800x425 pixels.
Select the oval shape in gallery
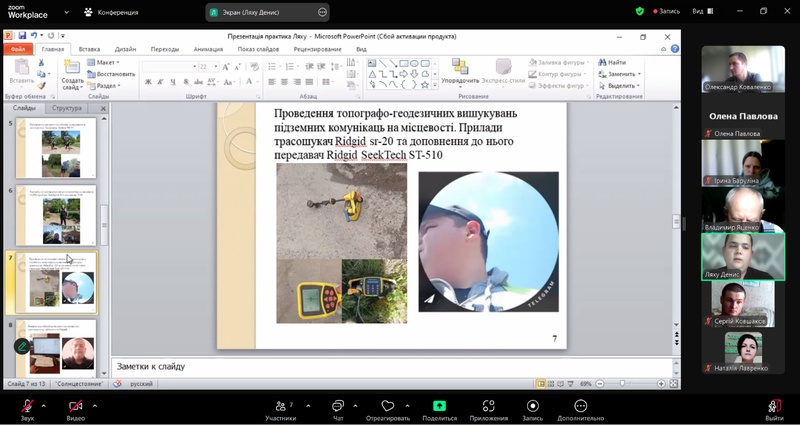(414, 64)
